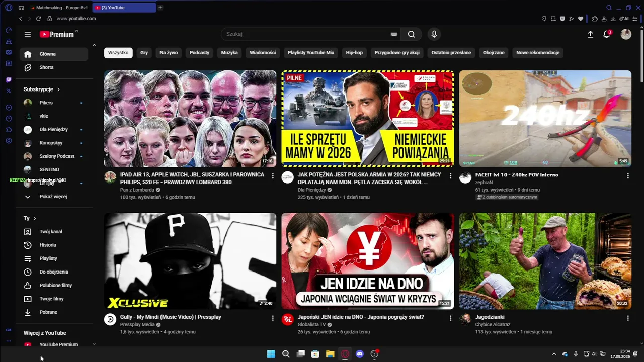Open browser downloads icon in toolbar
The height and width of the screenshot is (362, 644).
pyautogui.click(x=613, y=19)
